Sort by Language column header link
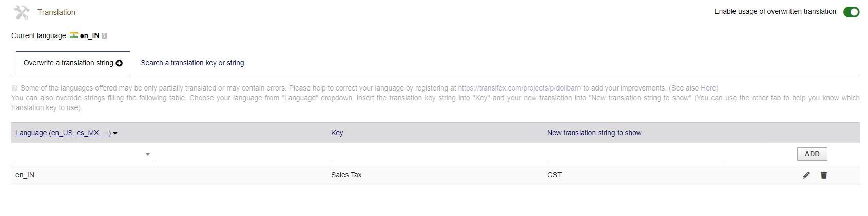Image resolution: width=868 pixels, height=216 pixels. (63, 133)
